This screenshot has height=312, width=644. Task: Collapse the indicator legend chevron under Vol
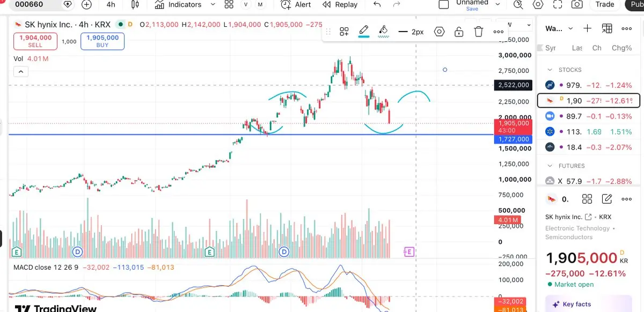(x=20, y=71)
